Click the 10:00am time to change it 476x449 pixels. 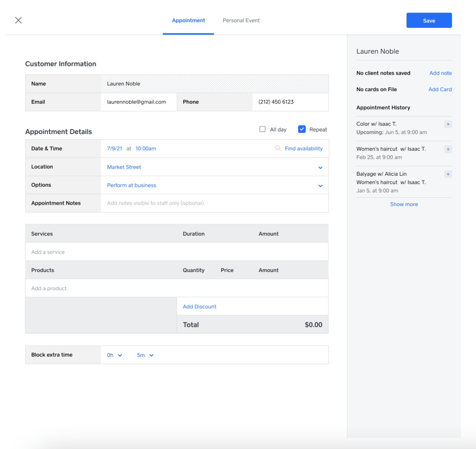[146, 148]
